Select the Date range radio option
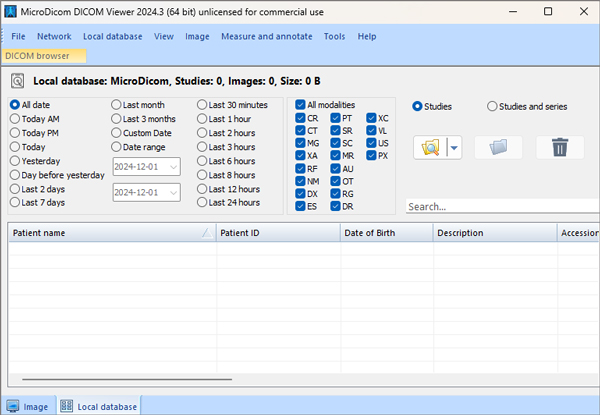Screen dimensions: 600x415 tap(116, 147)
